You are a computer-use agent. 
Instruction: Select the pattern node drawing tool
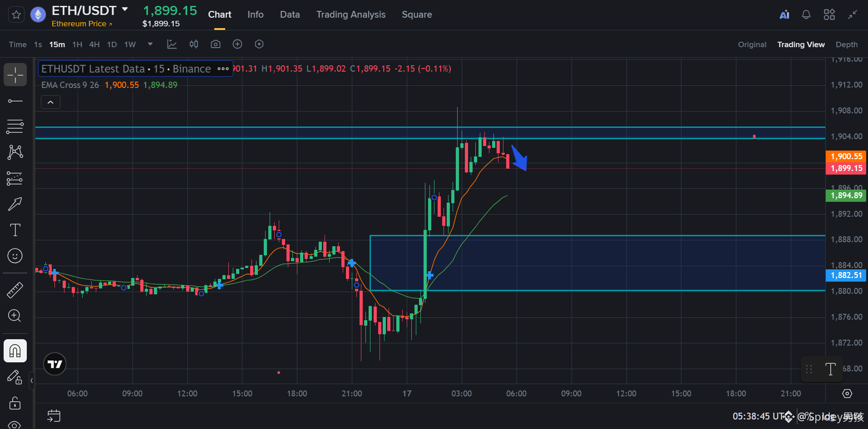click(x=15, y=152)
